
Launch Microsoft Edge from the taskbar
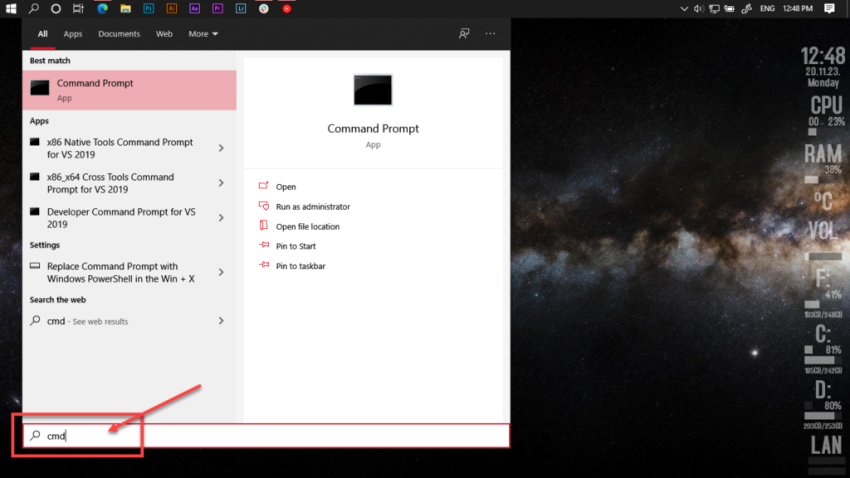coord(102,9)
